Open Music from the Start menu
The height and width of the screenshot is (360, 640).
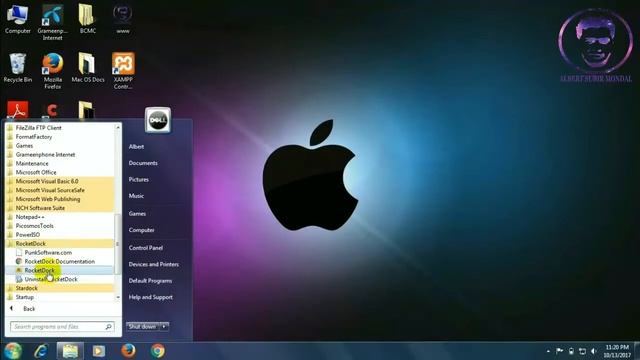pyautogui.click(x=136, y=196)
